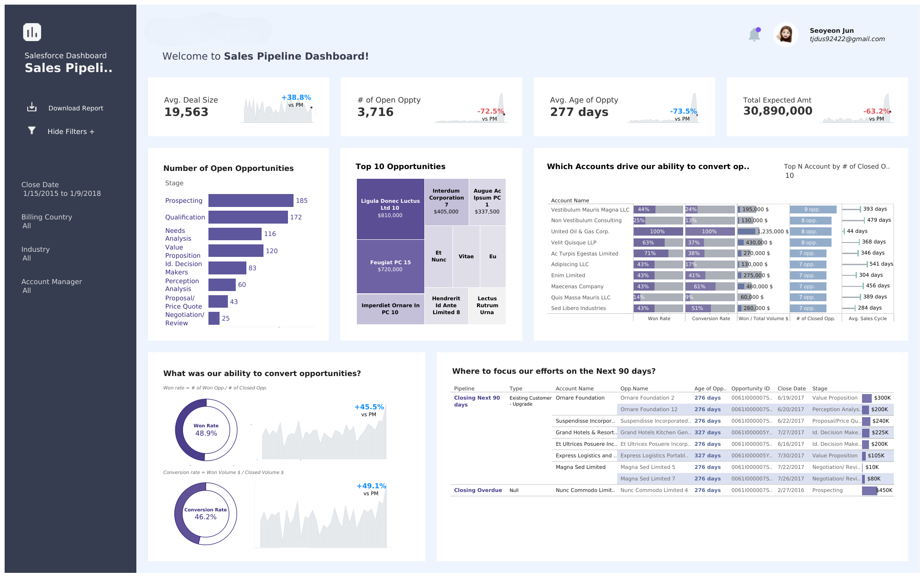The width and height of the screenshot is (924, 577).
Task: Select the Vestibulum Mauris Magna LLC account row
Action: pos(589,209)
